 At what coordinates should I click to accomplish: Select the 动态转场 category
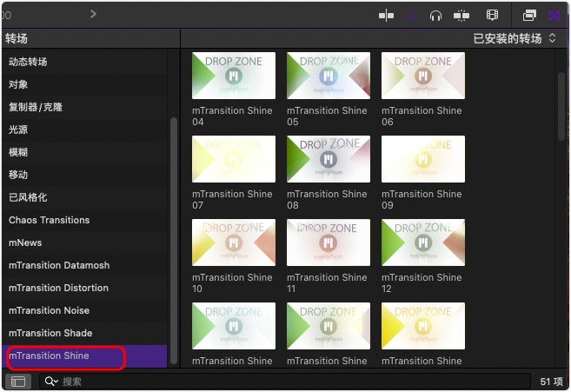pos(84,62)
